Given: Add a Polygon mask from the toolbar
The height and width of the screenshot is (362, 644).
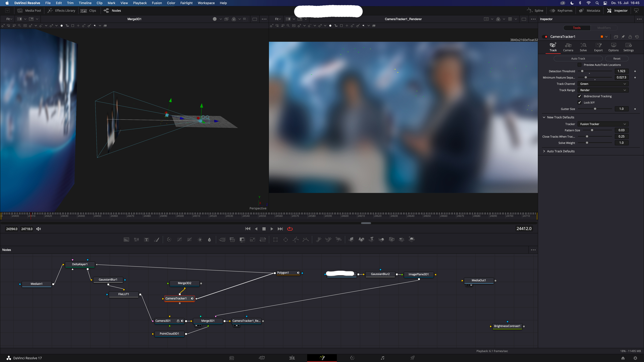Looking at the screenshot, I should tap(296, 240).
